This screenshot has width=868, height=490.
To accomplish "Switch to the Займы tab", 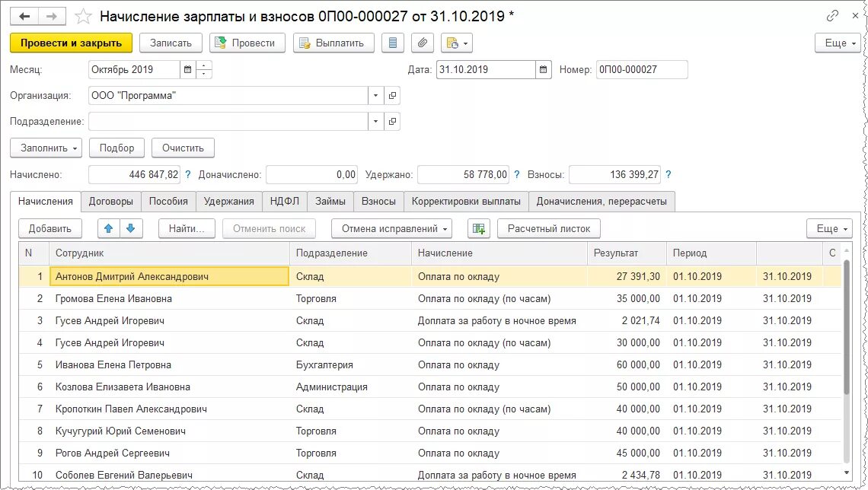I will 330,202.
